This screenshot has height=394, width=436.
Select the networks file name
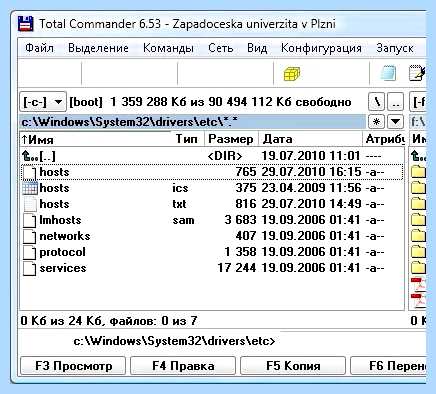click(65, 236)
